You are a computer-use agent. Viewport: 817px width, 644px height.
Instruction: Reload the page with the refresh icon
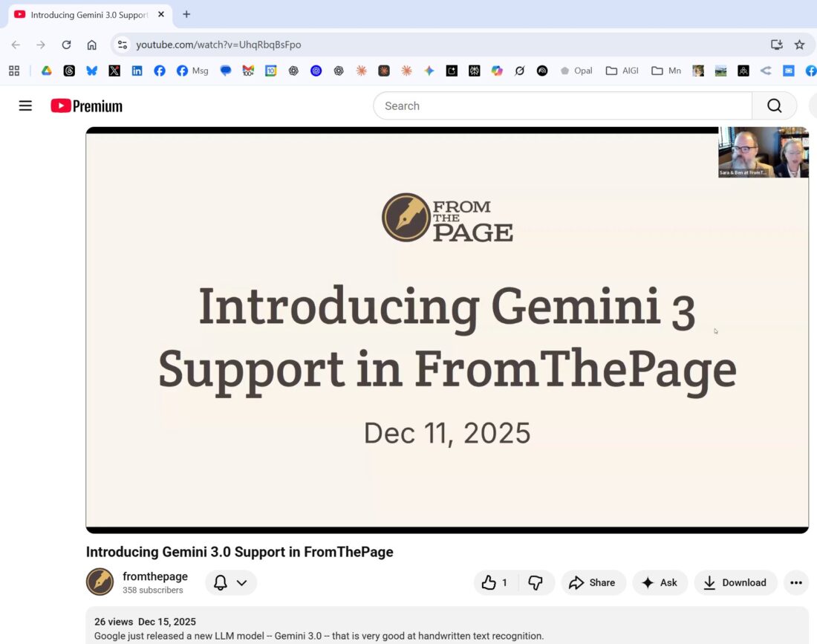tap(66, 45)
